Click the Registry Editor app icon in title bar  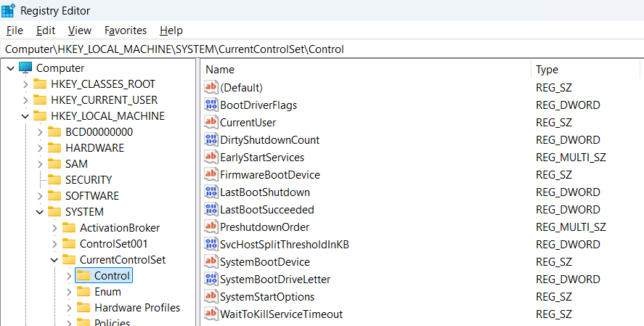pos(9,10)
